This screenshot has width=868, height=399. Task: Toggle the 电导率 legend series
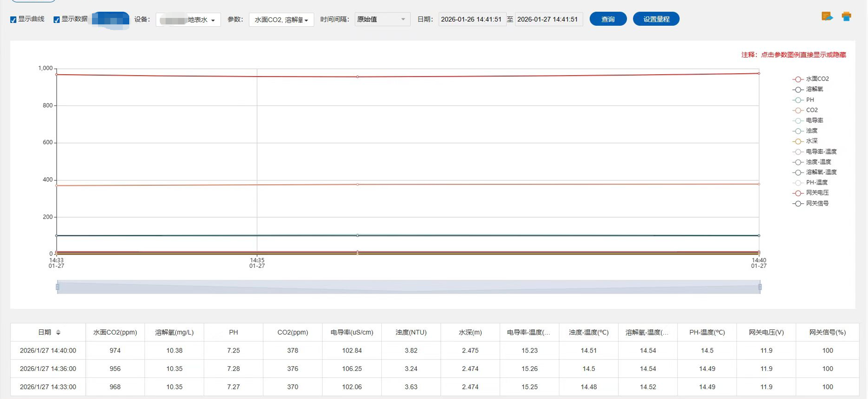point(809,121)
